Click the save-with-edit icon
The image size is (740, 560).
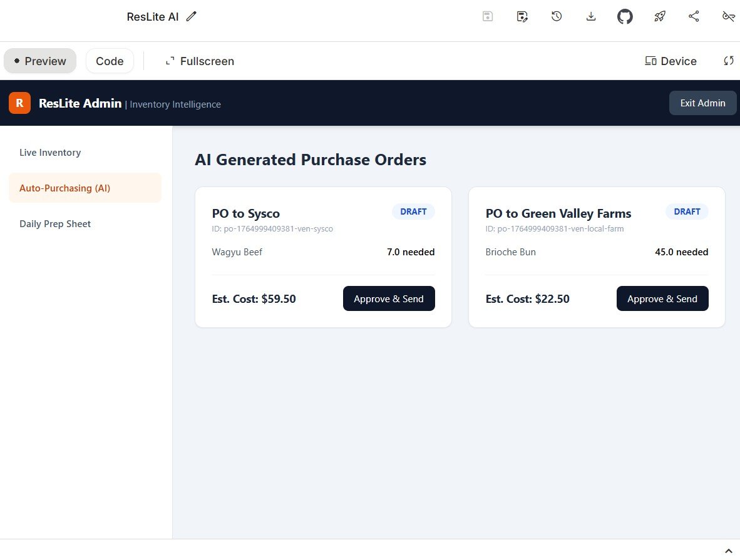(x=522, y=16)
